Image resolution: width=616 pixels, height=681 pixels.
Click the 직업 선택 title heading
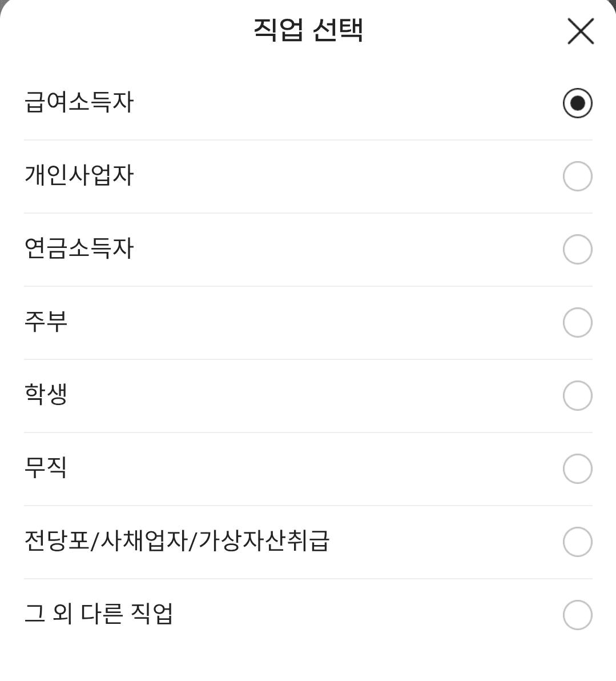point(308,30)
